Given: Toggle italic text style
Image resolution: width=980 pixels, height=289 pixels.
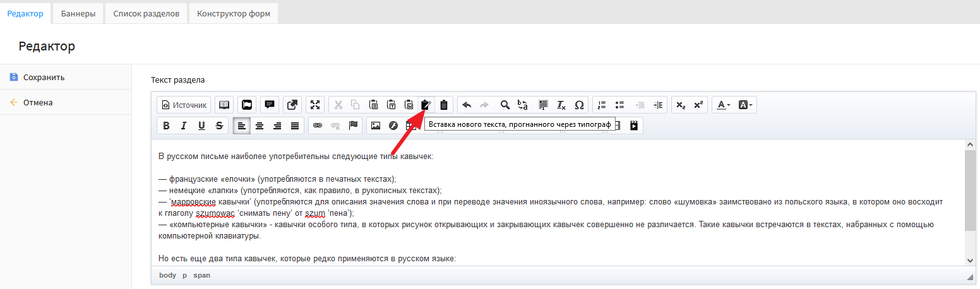Looking at the screenshot, I should pyautogui.click(x=184, y=126).
